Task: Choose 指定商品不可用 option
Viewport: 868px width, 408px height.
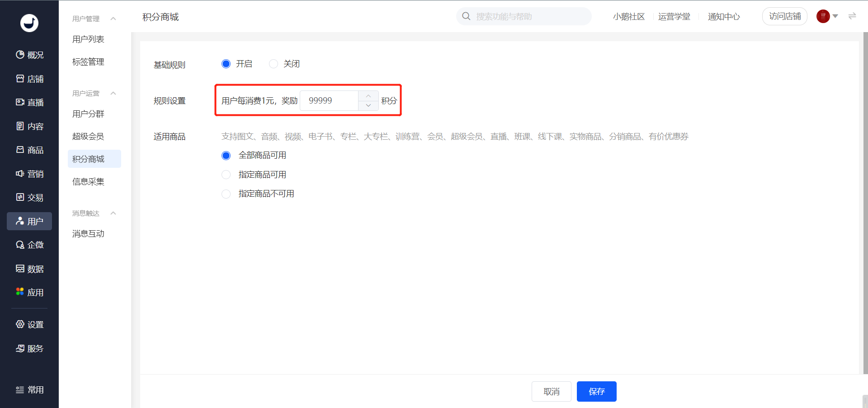Action: (x=226, y=194)
